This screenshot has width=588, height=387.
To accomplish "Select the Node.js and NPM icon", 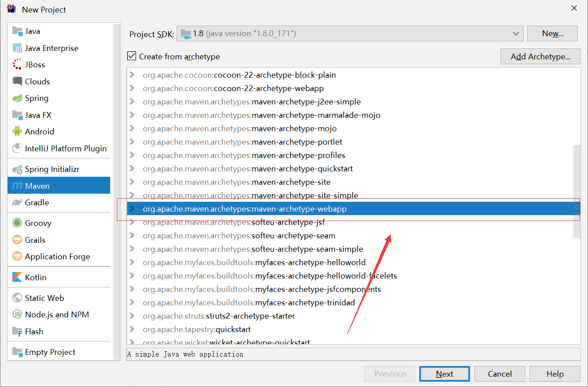I will [17, 314].
